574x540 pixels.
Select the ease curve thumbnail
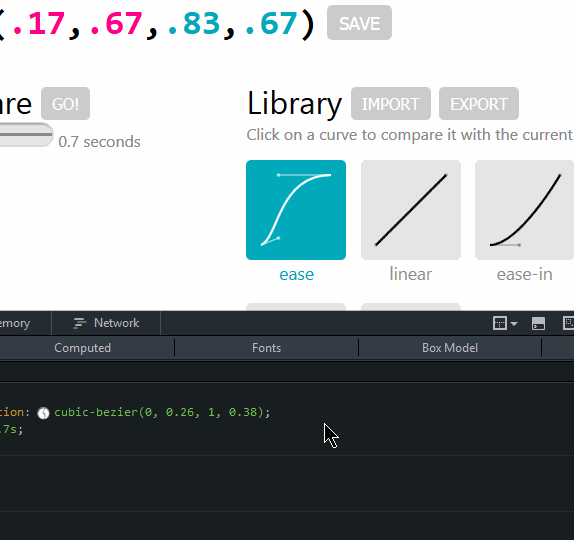[x=296, y=210]
